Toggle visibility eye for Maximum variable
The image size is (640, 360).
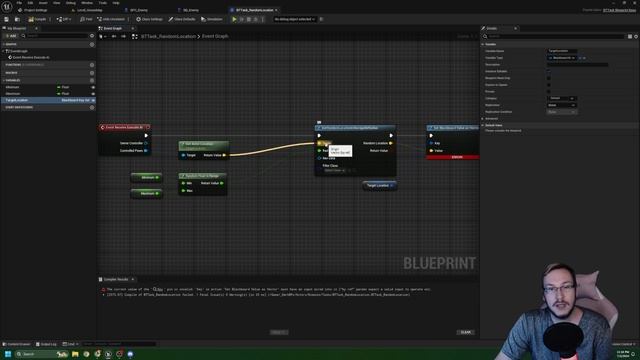pos(93,94)
